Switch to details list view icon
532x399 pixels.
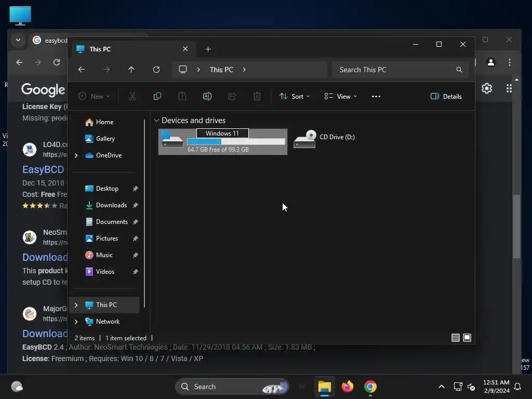coord(455,338)
